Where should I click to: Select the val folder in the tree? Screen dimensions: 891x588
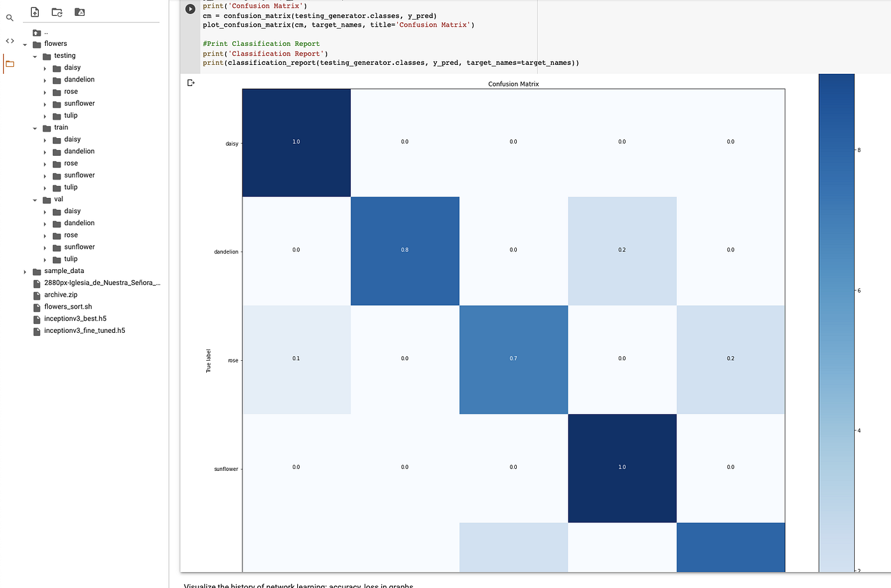(x=58, y=199)
